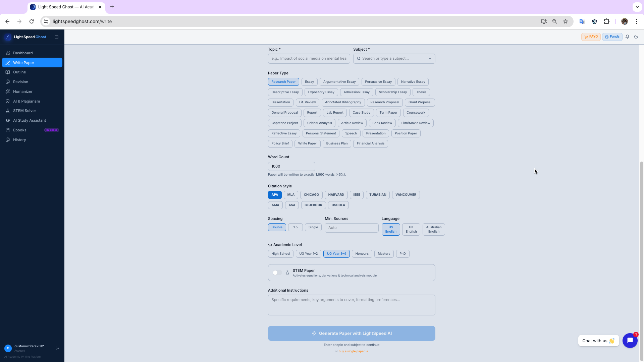Open AI Study Assistant
Image resolution: width=644 pixels, height=362 pixels.
tap(32, 120)
